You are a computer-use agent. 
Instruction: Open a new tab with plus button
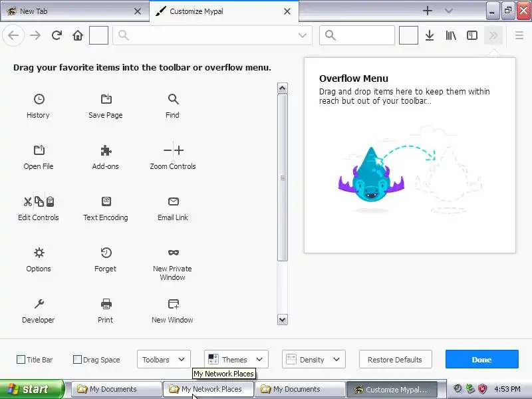pos(428,11)
